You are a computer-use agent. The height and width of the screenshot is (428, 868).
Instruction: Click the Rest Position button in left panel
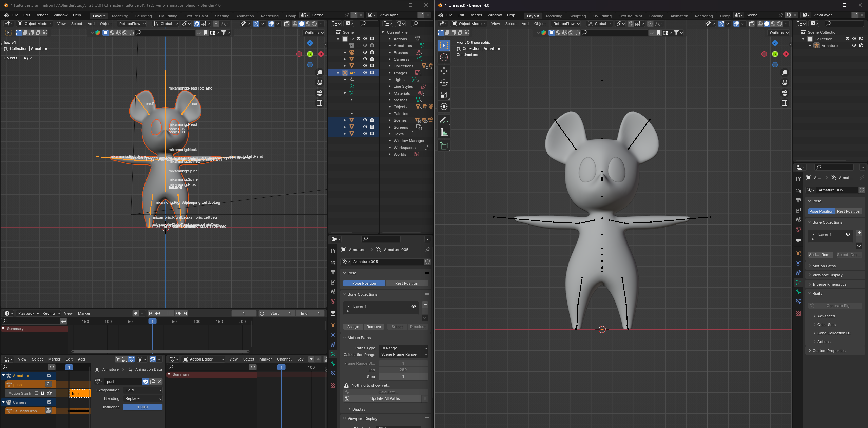click(x=406, y=283)
